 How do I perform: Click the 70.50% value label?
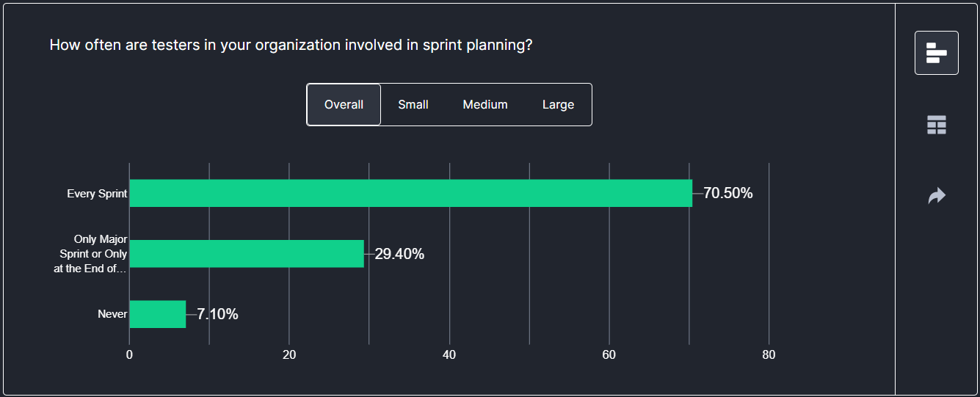coord(727,194)
